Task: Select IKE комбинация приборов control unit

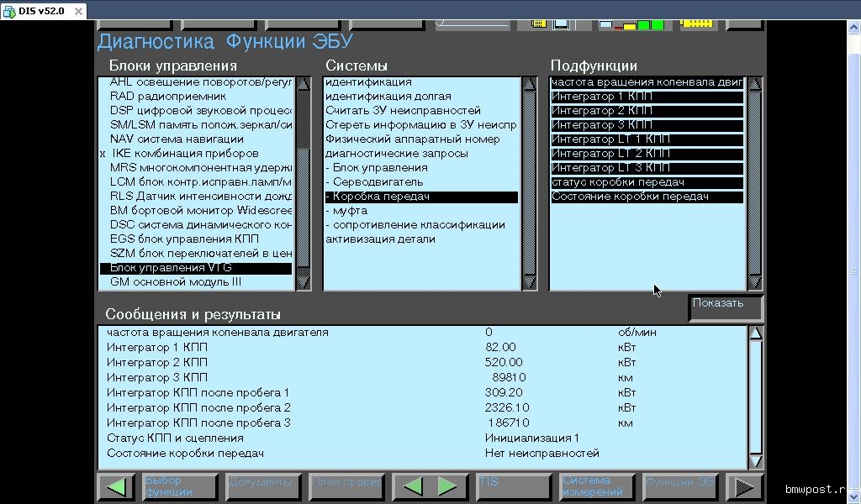Action: click(x=184, y=154)
